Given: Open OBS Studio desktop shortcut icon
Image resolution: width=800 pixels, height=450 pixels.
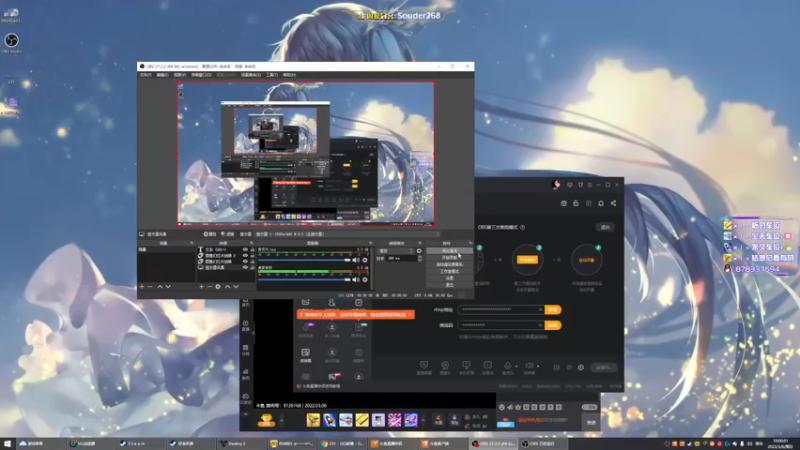Looking at the screenshot, I should point(11,43).
